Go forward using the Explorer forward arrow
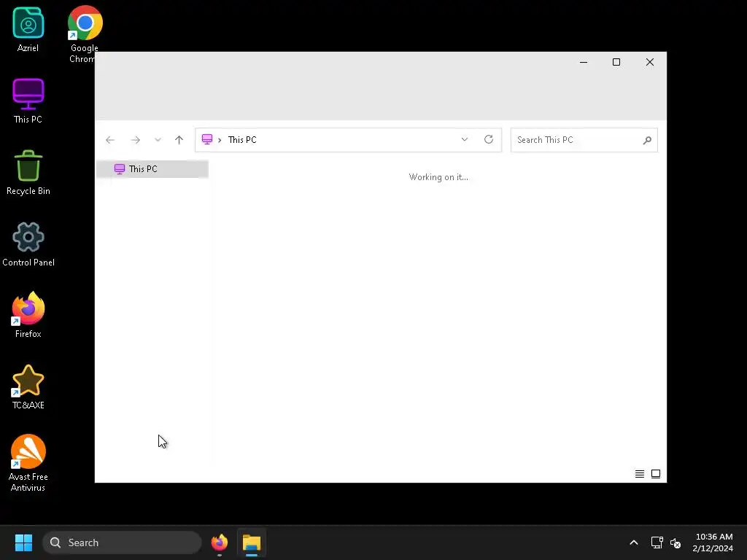The height and width of the screenshot is (560, 747). (135, 140)
